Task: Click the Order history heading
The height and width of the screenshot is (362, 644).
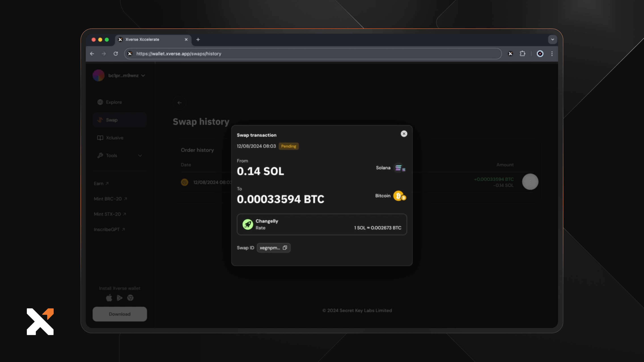Action: (197, 150)
